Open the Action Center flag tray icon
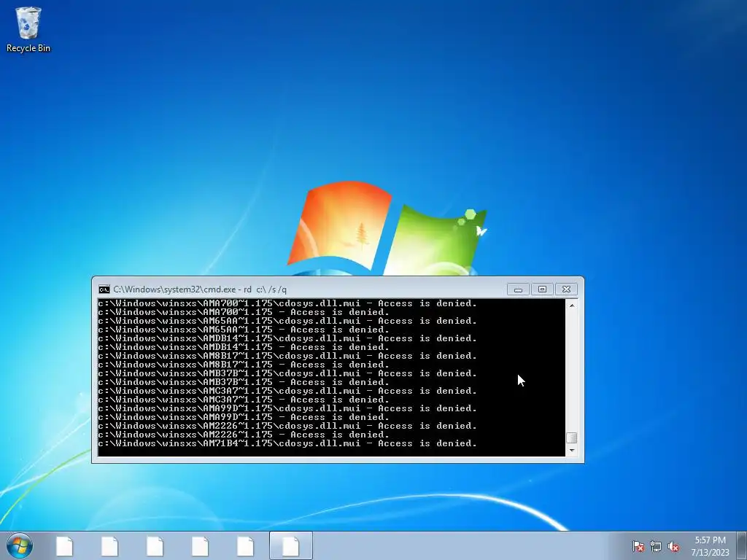 coord(638,546)
